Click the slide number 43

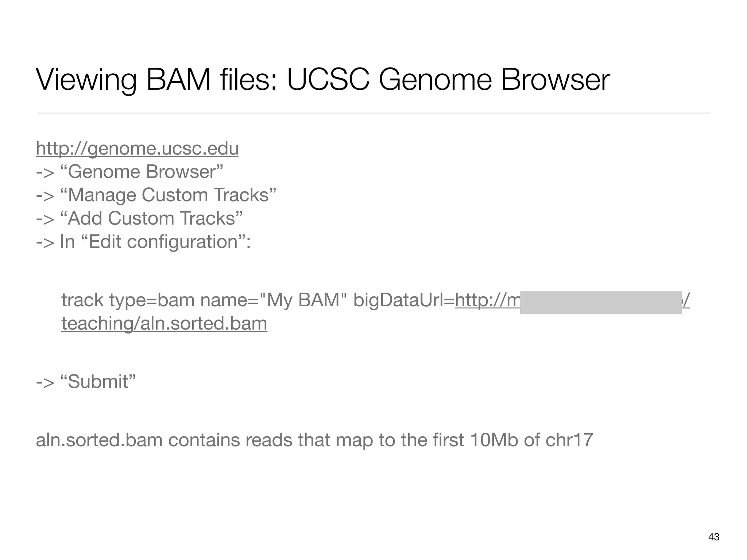point(713,537)
